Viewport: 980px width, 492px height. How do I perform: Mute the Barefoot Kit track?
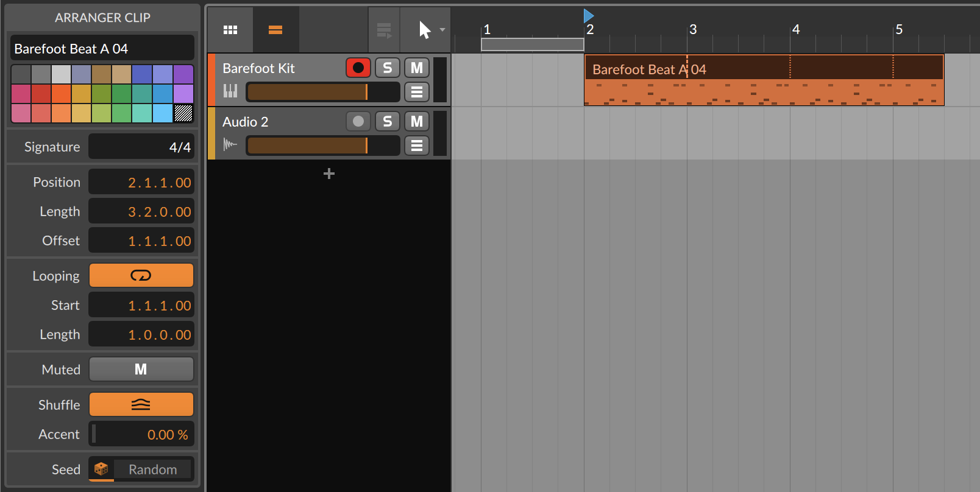click(x=417, y=68)
